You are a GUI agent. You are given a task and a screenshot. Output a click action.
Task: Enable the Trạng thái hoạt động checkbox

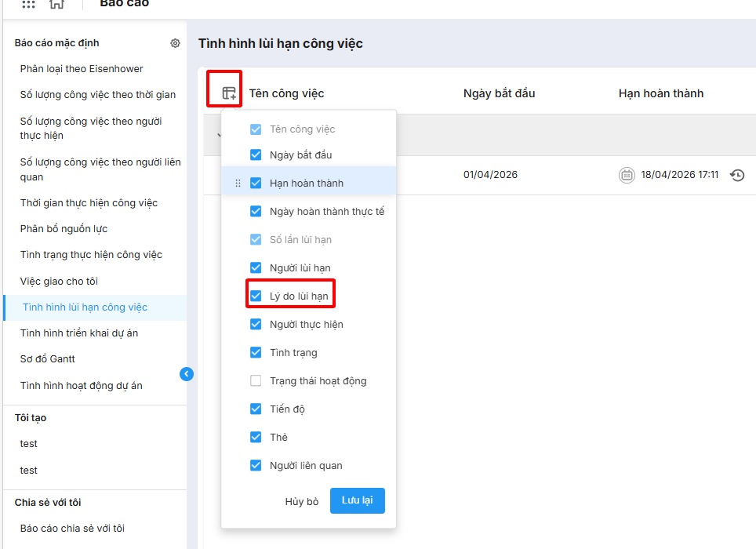[x=256, y=381]
